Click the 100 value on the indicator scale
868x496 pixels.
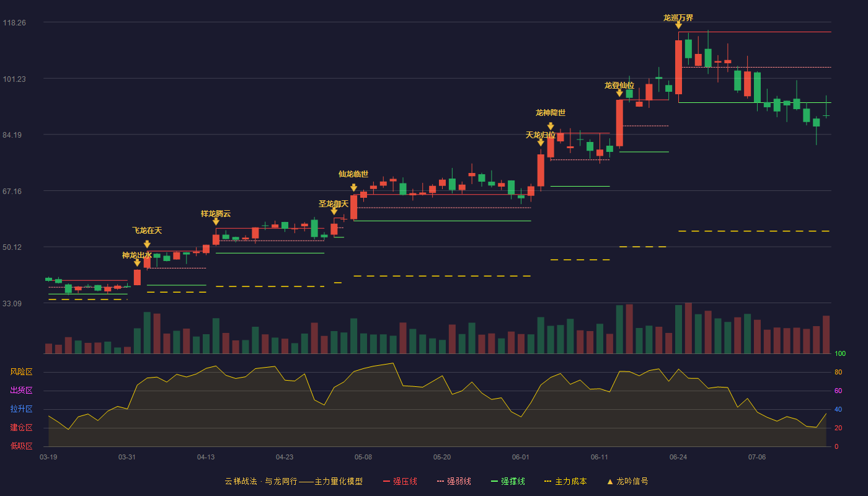(840, 353)
